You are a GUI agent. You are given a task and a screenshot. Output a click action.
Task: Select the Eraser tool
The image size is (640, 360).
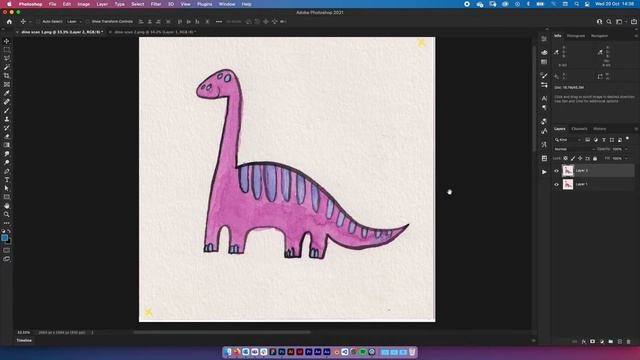7,136
